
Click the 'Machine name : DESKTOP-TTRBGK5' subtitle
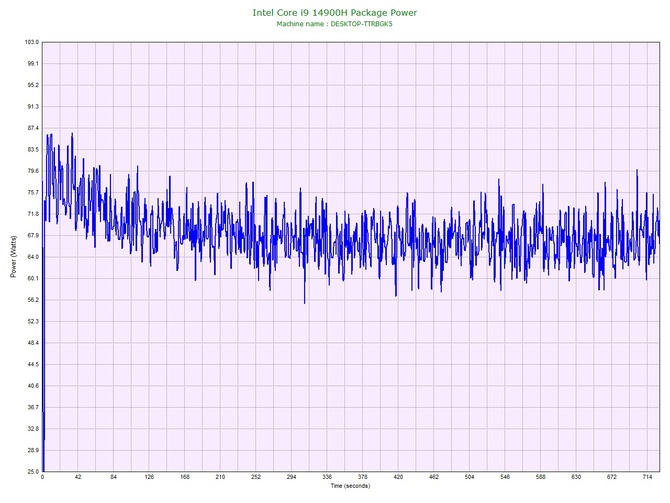[335, 24]
